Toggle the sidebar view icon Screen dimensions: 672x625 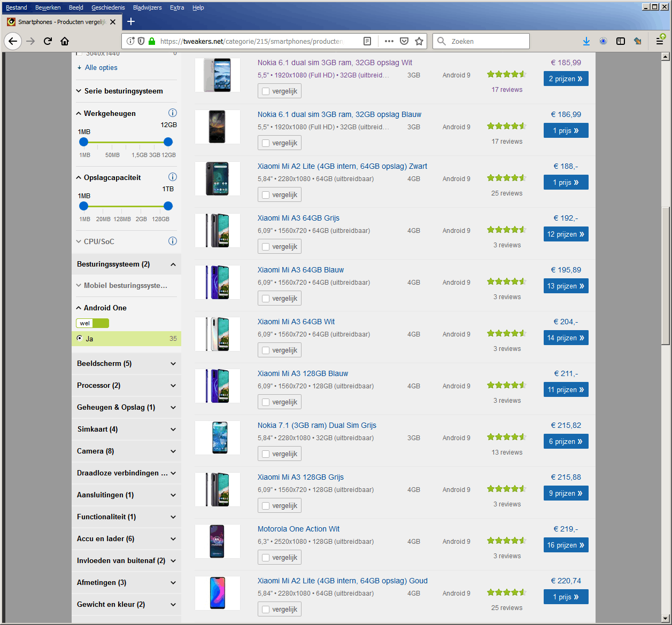click(621, 41)
